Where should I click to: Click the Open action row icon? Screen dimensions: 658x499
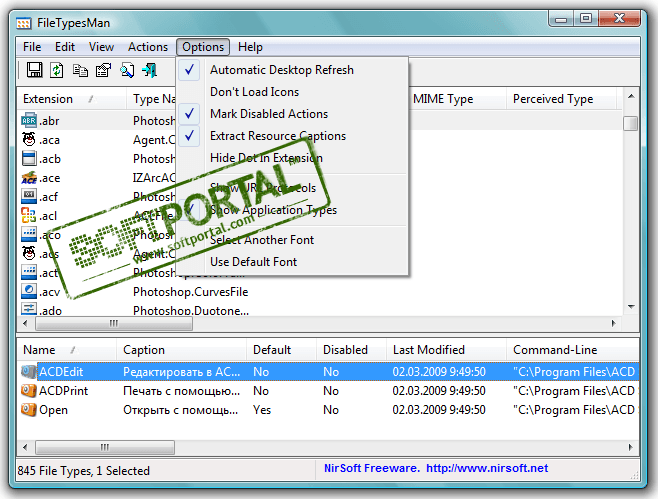(x=29, y=409)
